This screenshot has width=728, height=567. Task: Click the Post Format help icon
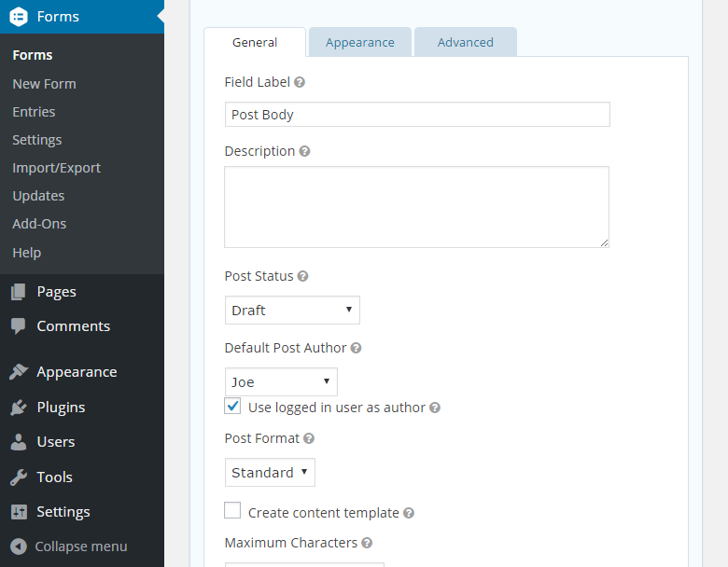click(309, 438)
